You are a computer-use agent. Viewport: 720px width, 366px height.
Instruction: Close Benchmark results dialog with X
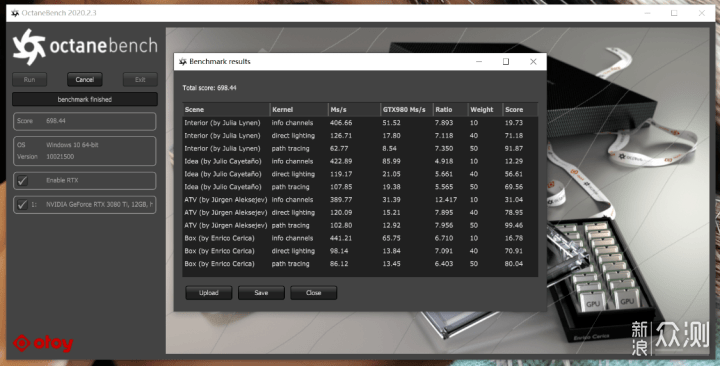533,62
